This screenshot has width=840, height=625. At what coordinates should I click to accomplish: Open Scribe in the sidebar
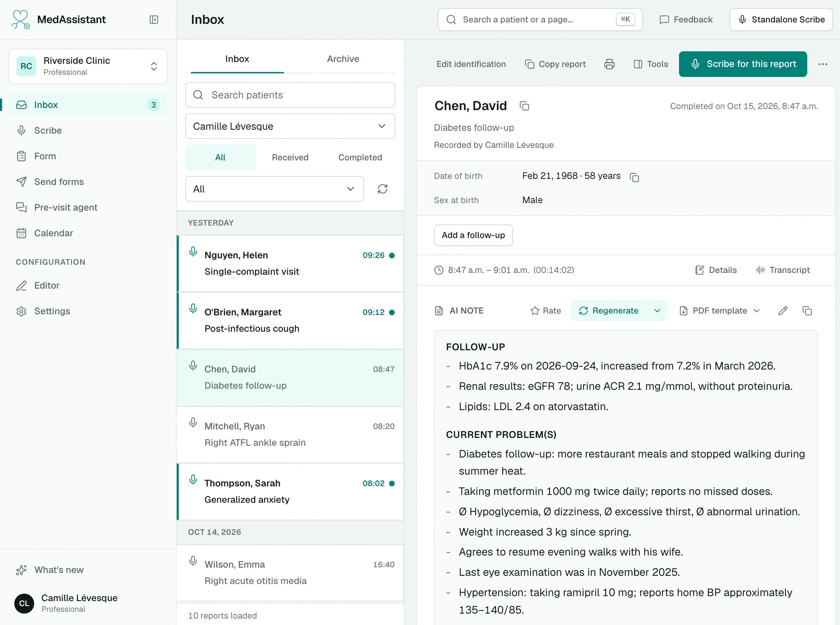(x=88, y=130)
